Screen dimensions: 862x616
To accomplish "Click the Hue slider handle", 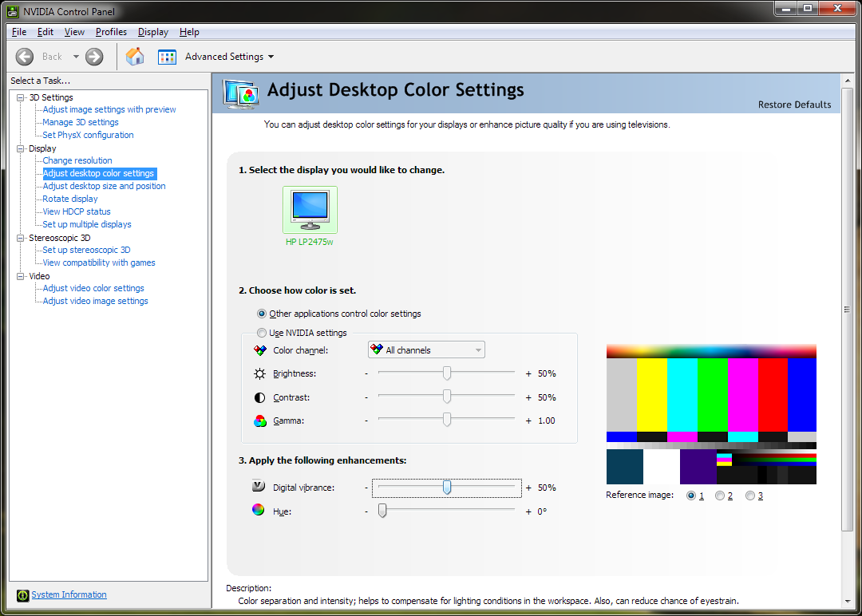I will pyautogui.click(x=382, y=511).
